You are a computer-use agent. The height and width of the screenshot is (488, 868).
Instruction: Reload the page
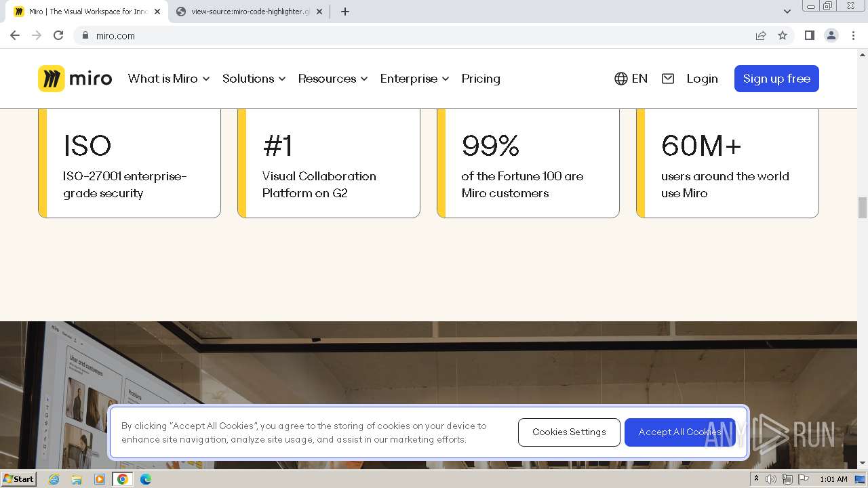pos(58,35)
